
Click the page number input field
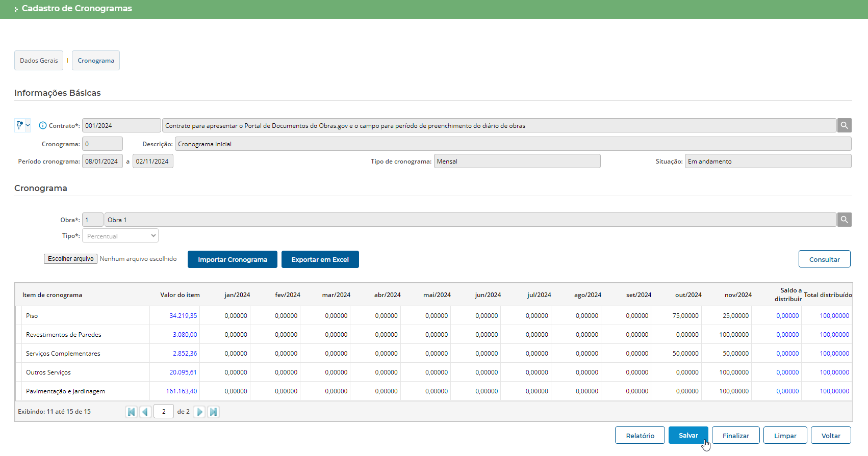tap(164, 412)
